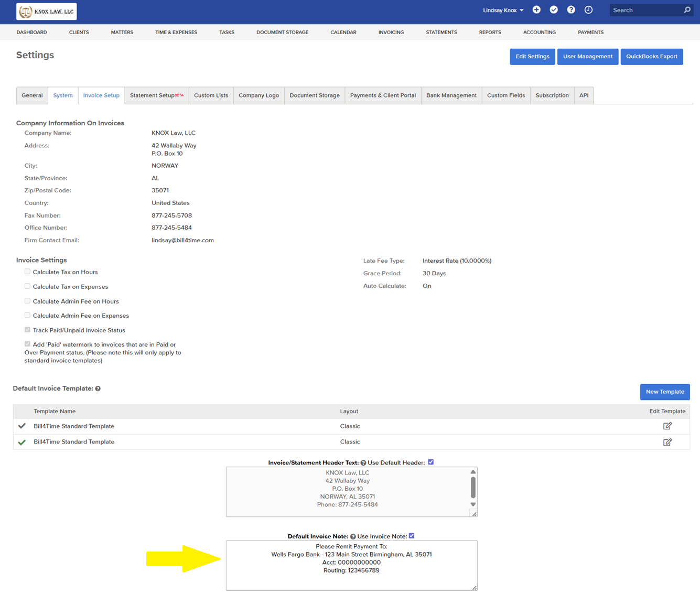Image resolution: width=700 pixels, height=605 pixels.
Task: Click inside the Default Invoice Note box
Action: (x=351, y=565)
